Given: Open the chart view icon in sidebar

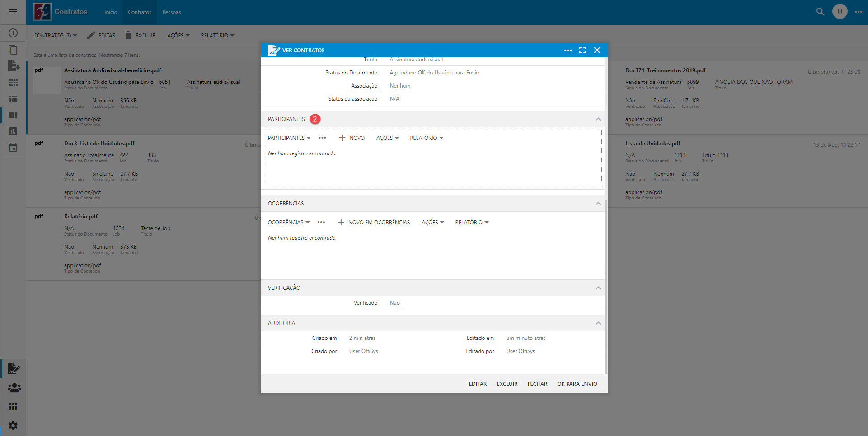Looking at the screenshot, I should pyautogui.click(x=13, y=131).
